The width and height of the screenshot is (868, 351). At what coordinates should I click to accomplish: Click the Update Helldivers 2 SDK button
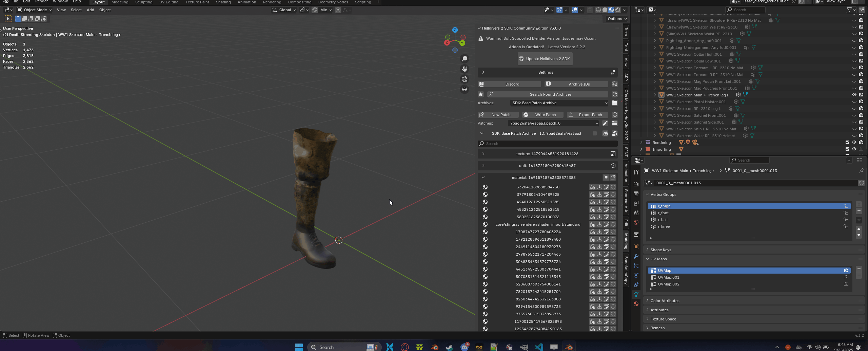[545, 58]
